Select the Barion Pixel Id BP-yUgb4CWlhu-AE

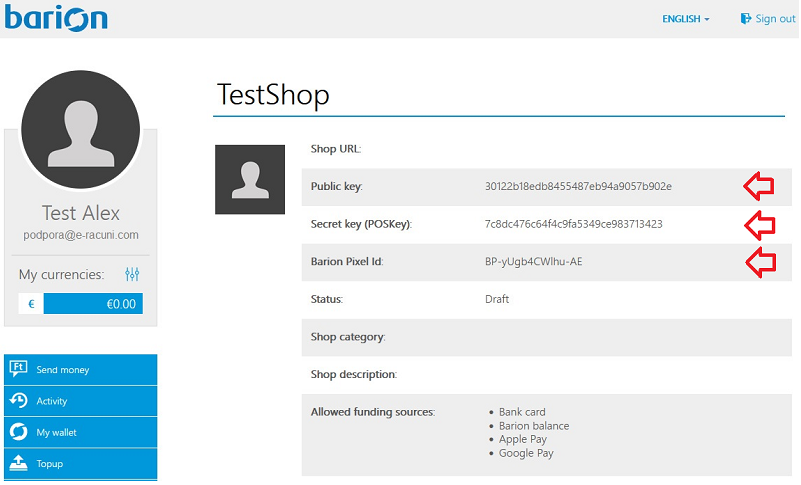[x=533, y=262]
